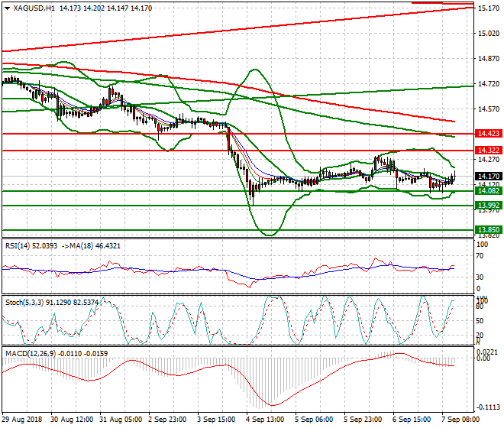Click the 14.270 price scale value

click(x=489, y=160)
